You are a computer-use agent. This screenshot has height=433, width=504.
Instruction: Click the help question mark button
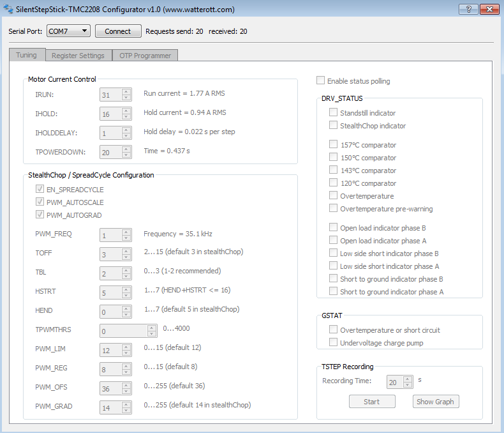point(469,10)
